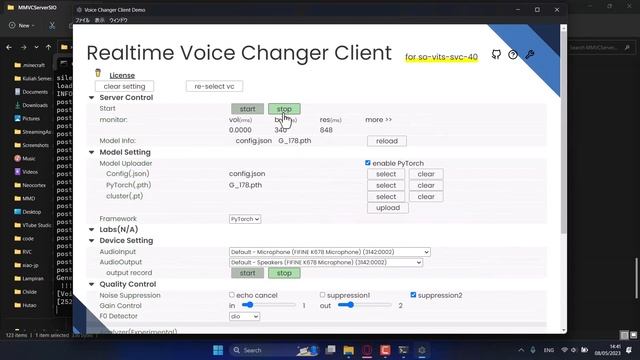This screenshot has width=640, height=360.
Task: Open the AudioInput device dropdown
Action: (x=329, y=252)
